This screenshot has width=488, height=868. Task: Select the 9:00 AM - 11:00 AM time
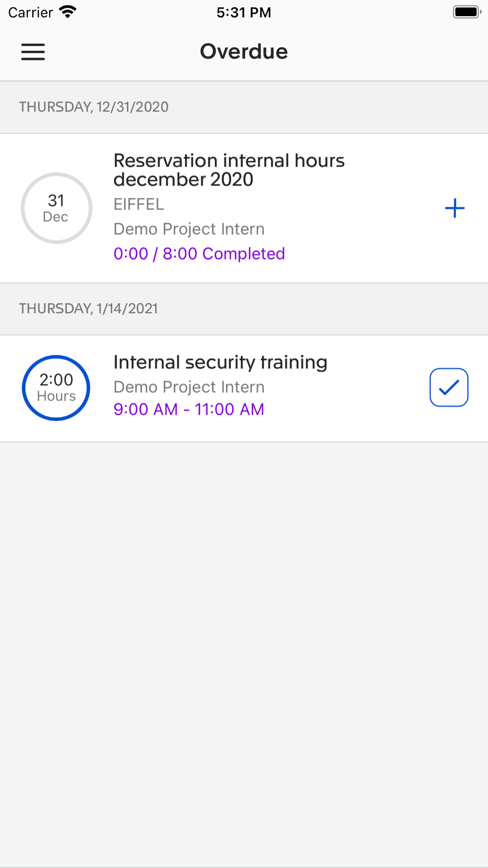point(189,409)
